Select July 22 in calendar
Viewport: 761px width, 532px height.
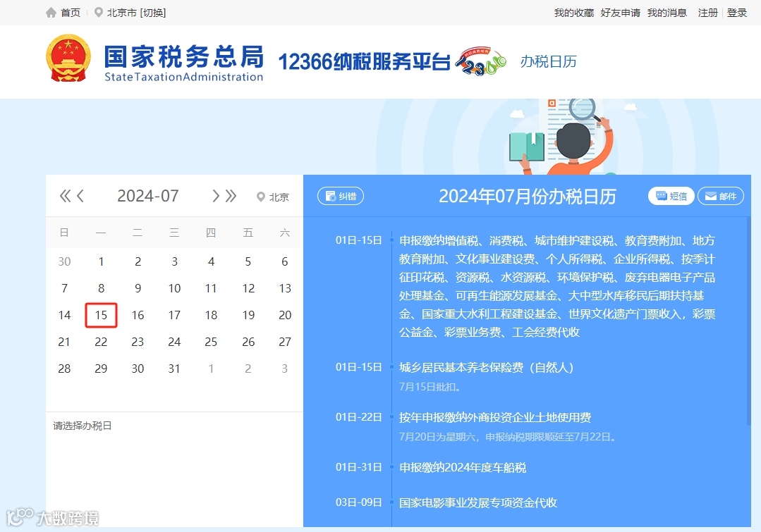101,342
